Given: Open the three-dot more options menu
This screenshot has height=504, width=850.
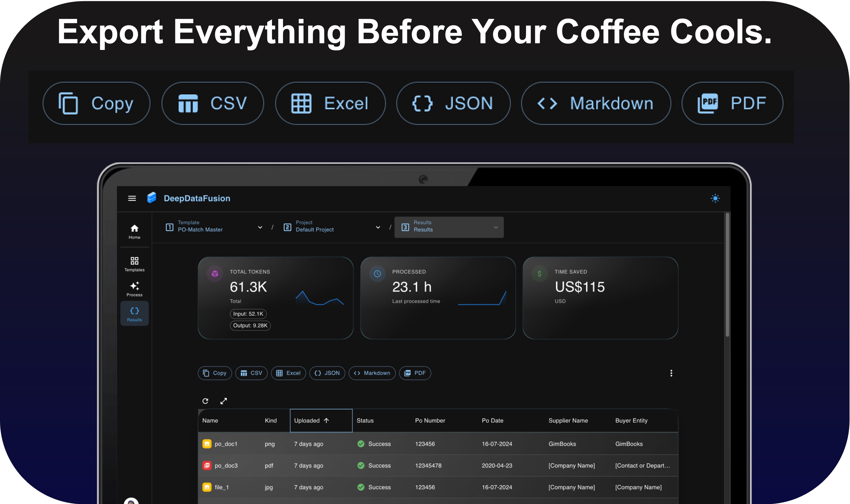Looking at the screenshot, I should tap(671, 373).
